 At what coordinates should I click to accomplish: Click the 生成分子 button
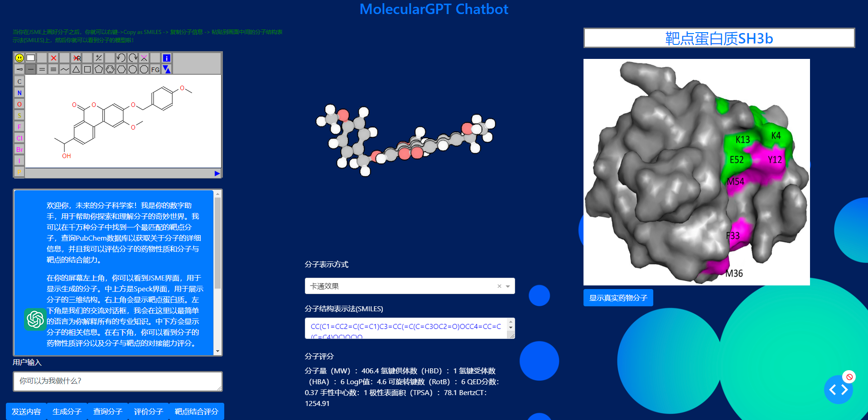[67, 411]
